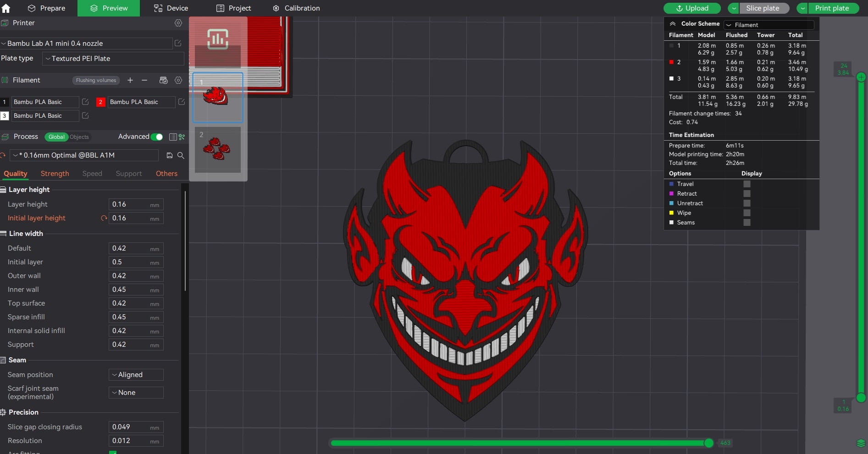This screenshot has height=454, width=868.
Task: Click the horizontal move slider handle
Action: coord(709,443)
